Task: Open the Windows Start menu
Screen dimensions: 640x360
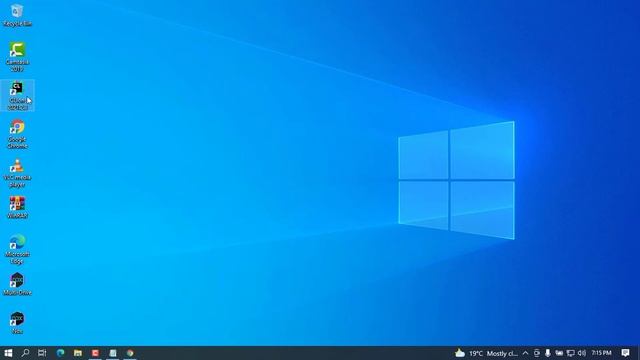Action: pyautogui.click(x=8, y=353)
